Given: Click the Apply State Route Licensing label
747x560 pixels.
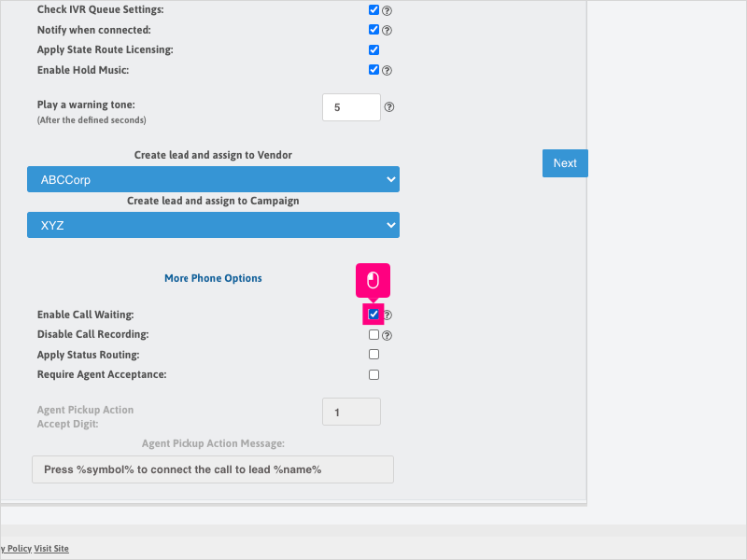Looking at the screenshot, I should [106, 50].
